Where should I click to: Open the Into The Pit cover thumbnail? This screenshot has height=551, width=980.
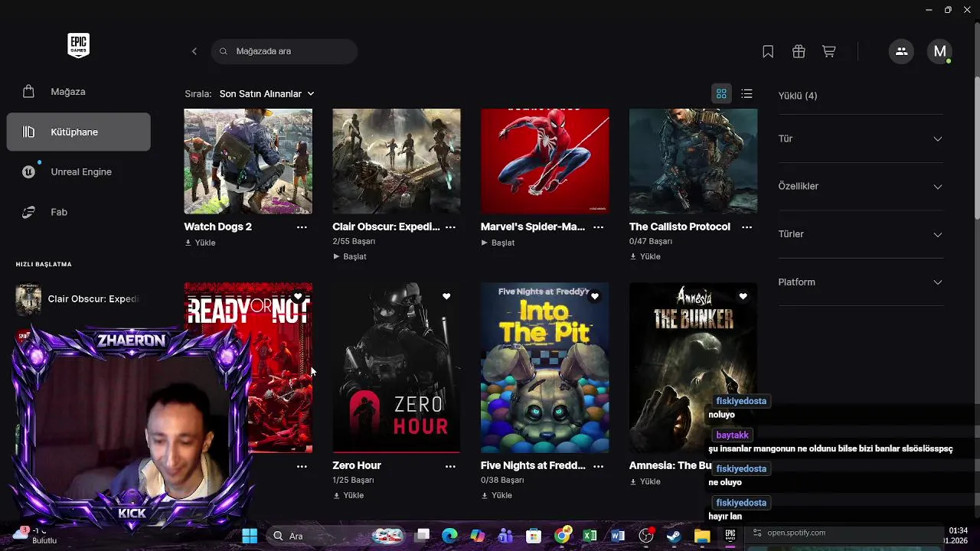[x=545, y=368]
